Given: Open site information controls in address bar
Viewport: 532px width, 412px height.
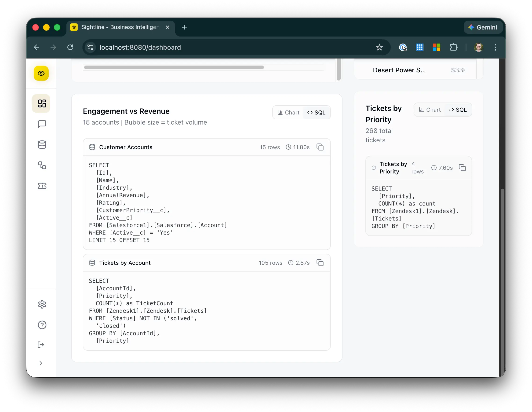Looking at the screenshot, I should coord(90,47).
